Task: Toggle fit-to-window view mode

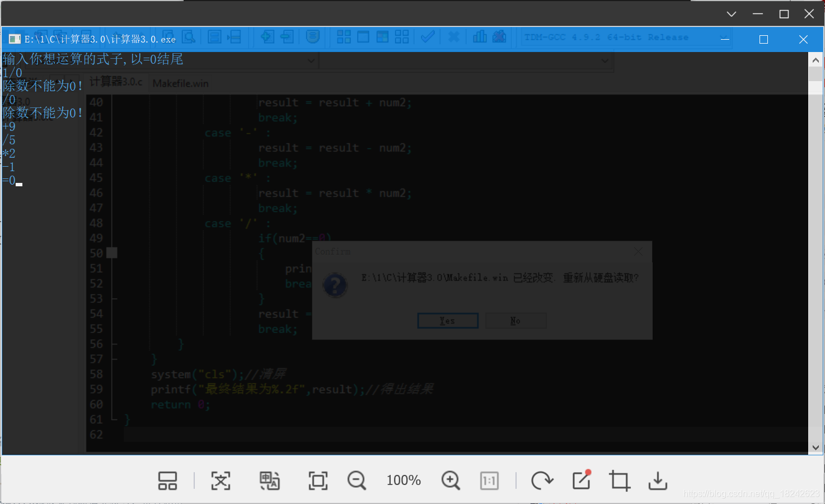Action: pos(317,480)
